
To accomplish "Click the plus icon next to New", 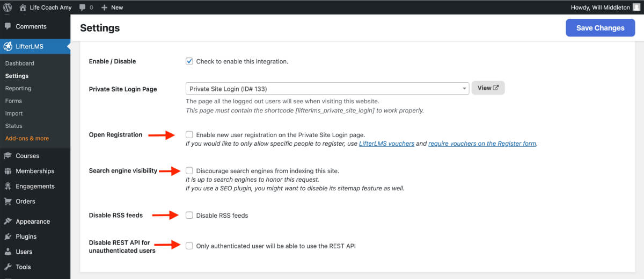I will pyautogui.click(x=104, y=8).
